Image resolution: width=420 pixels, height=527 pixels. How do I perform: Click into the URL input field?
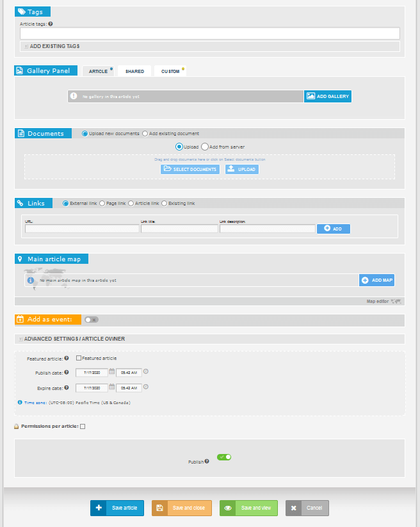[x=82, y=229]
